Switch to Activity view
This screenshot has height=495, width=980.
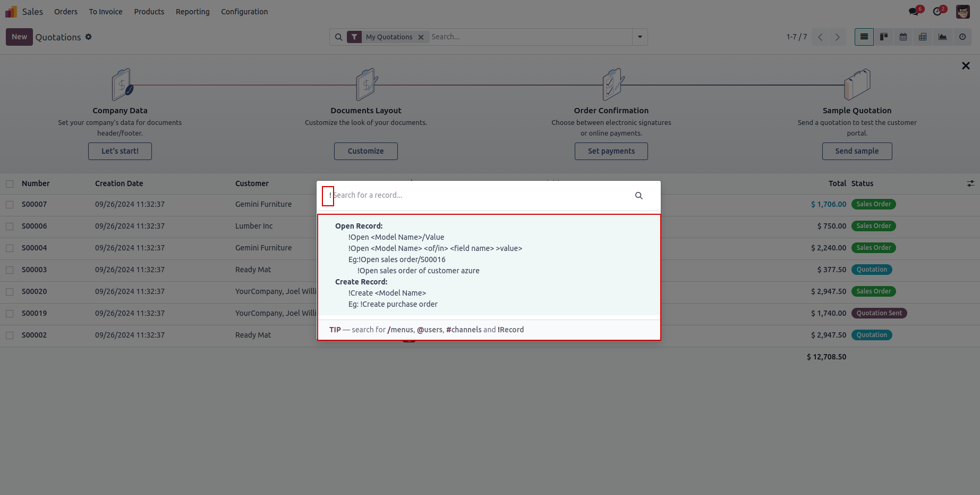[x=962, y=37]
